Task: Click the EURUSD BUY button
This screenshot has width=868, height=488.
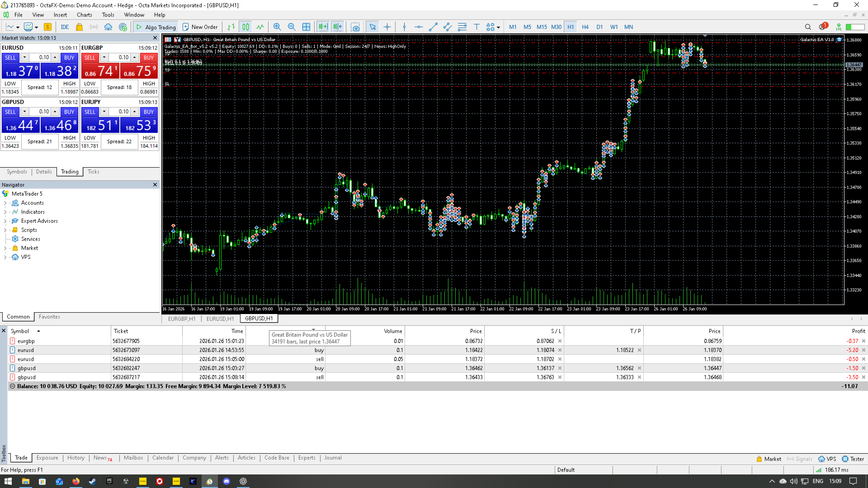Action: tap(69, 57)
